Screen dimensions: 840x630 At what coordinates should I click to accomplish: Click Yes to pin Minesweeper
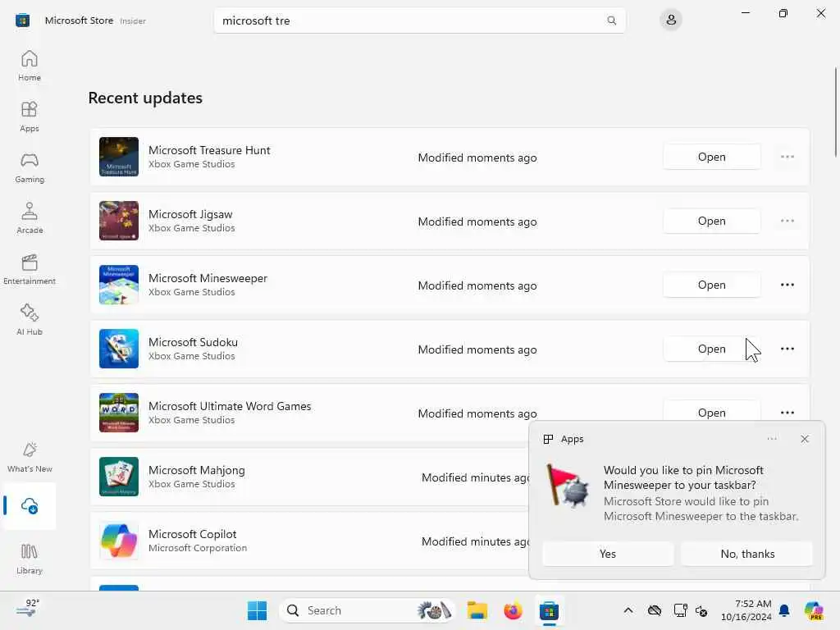(608, 554)
